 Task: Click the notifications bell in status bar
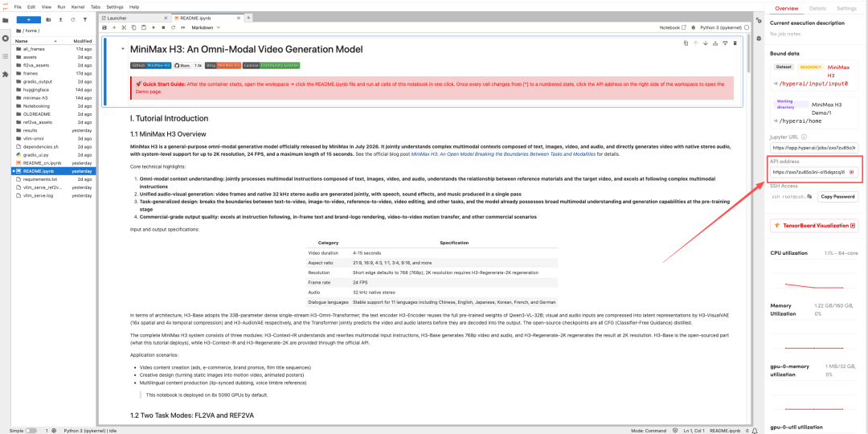pyautogui.click(x=754, y=430)
